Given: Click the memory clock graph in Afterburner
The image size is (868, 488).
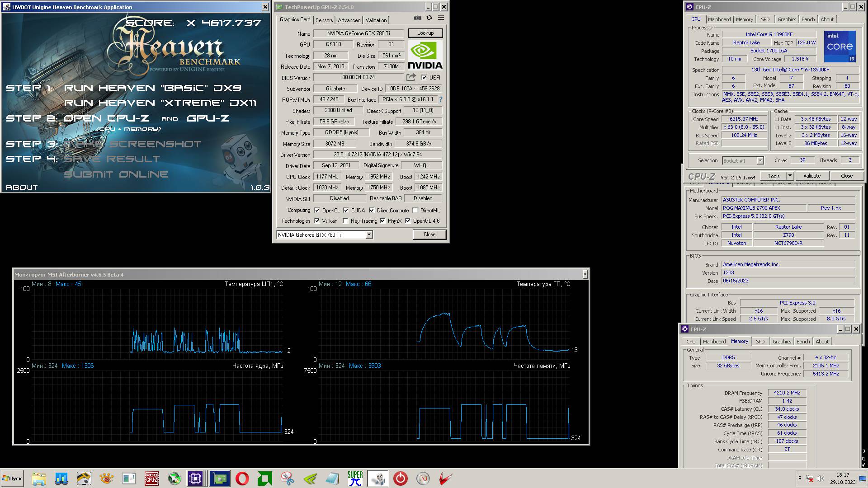Looking at the screenshot, I should [x=444, y=406].
